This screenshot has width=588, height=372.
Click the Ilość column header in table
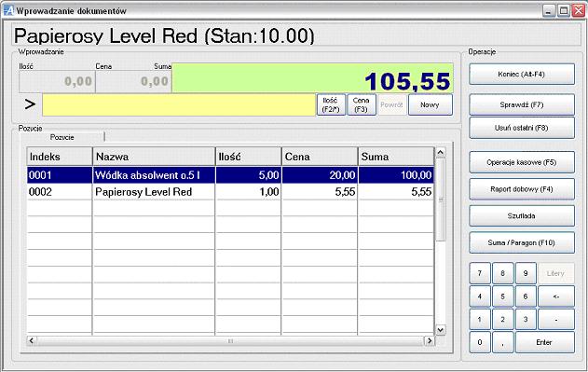click(x=249, y=157)
